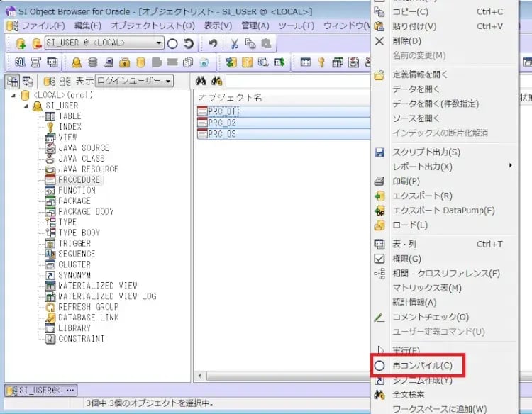
Task: Open the 管理(A) menu
Action: (x=255, y=26)
